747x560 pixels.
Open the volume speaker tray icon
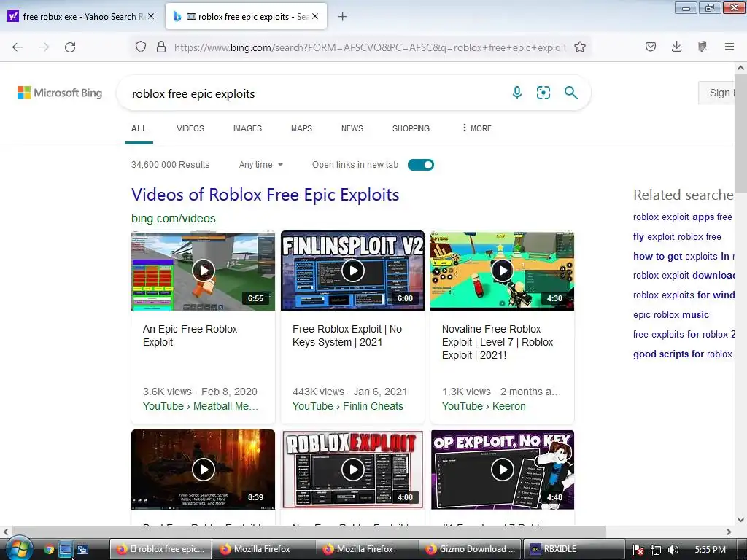673,550
